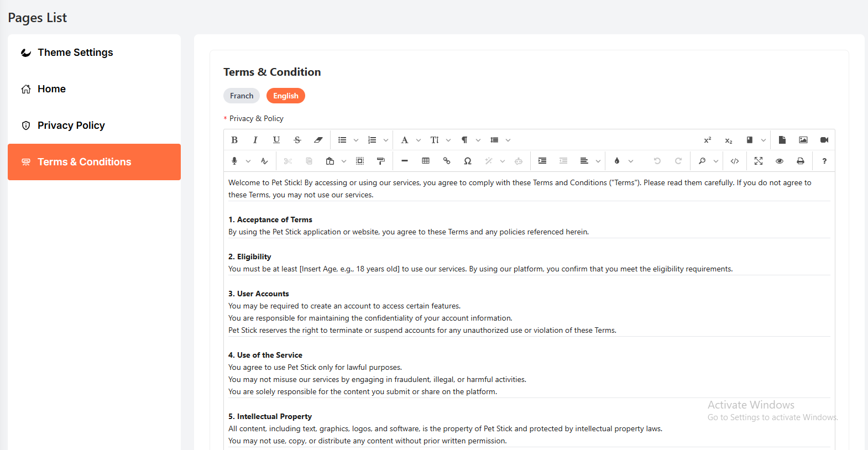868x450 pixels.
Task: Open the droplet color picker
Action: coord(617,161)
